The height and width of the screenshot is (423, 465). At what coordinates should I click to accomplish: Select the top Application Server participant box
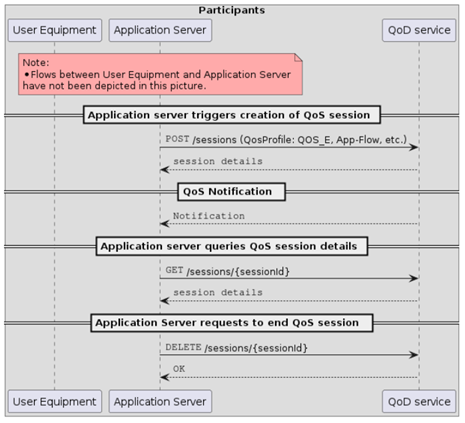[160, 30]
